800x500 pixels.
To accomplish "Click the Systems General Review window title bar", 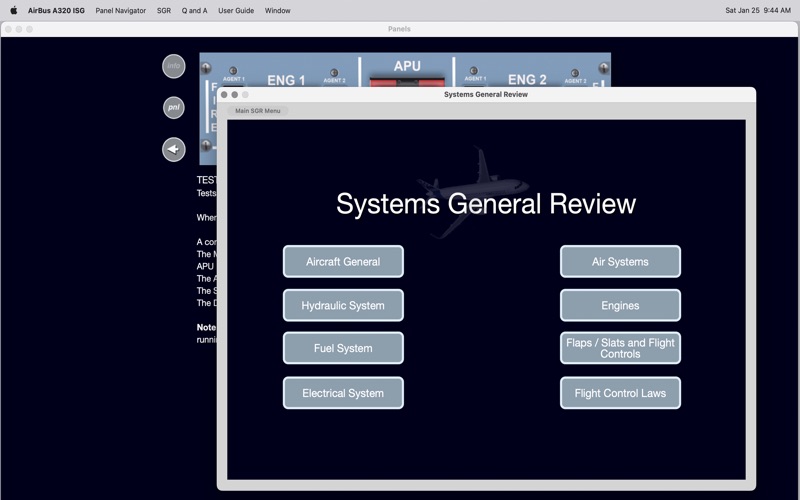I will (x=486, y=94).
